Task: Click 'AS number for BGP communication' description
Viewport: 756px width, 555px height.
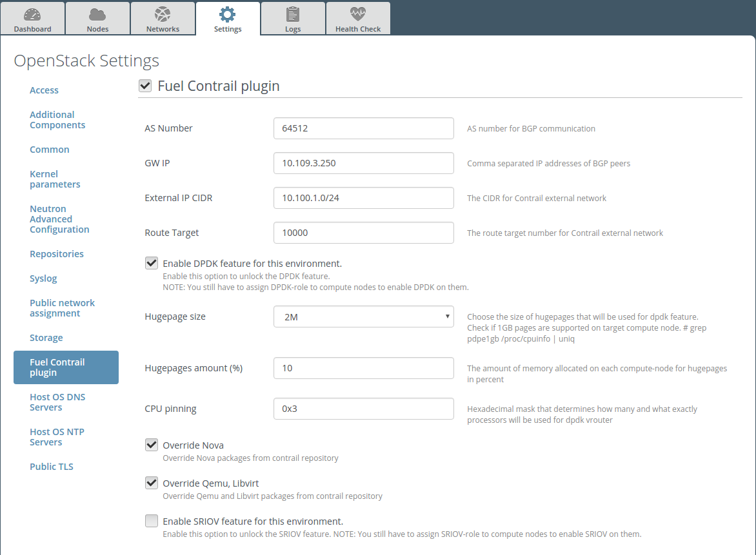Action: pos(531,129)
